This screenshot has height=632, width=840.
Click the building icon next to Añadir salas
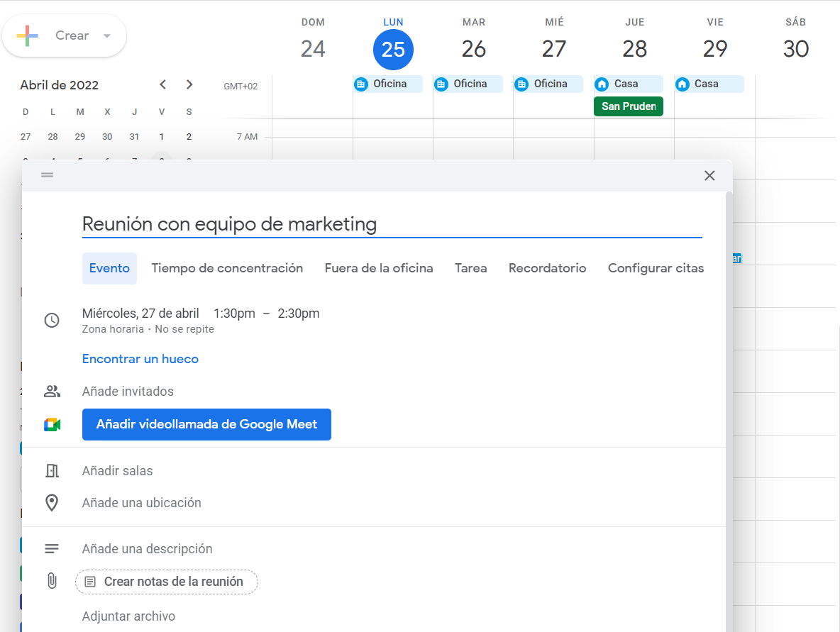point(52,470)
